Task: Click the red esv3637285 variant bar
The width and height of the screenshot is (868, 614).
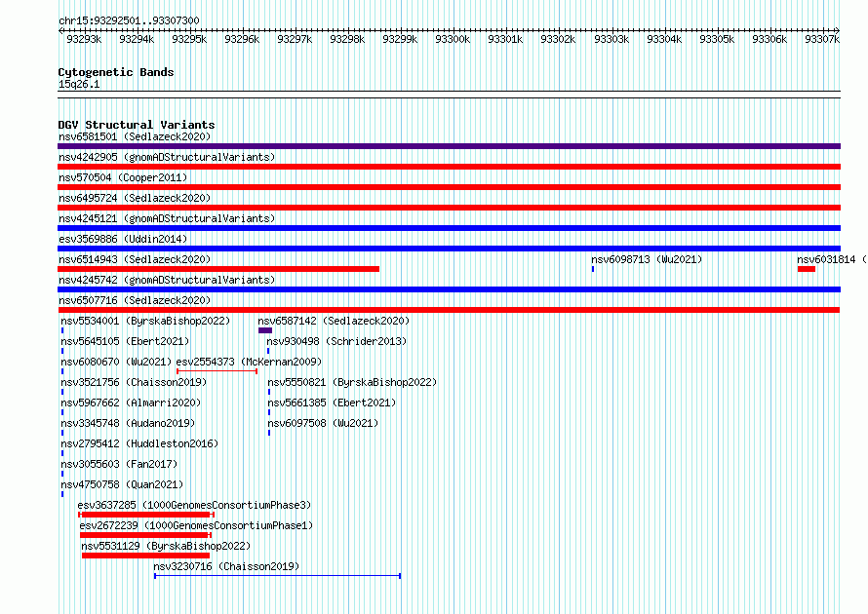Action: [146, 515]
